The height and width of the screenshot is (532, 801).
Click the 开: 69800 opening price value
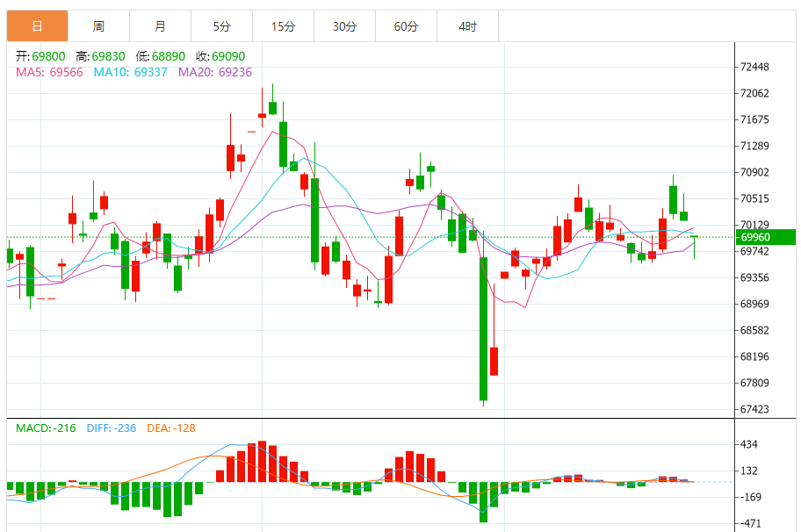point(40,55)
